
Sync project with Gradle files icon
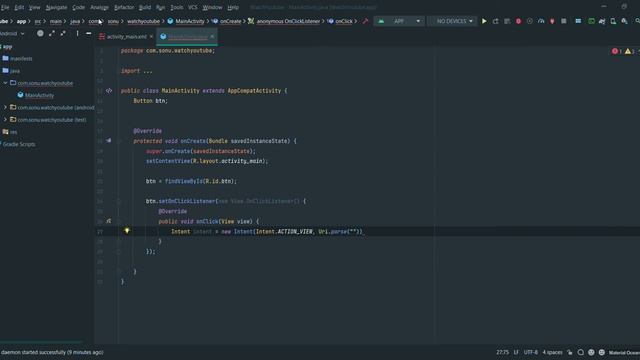click(602, 21)
